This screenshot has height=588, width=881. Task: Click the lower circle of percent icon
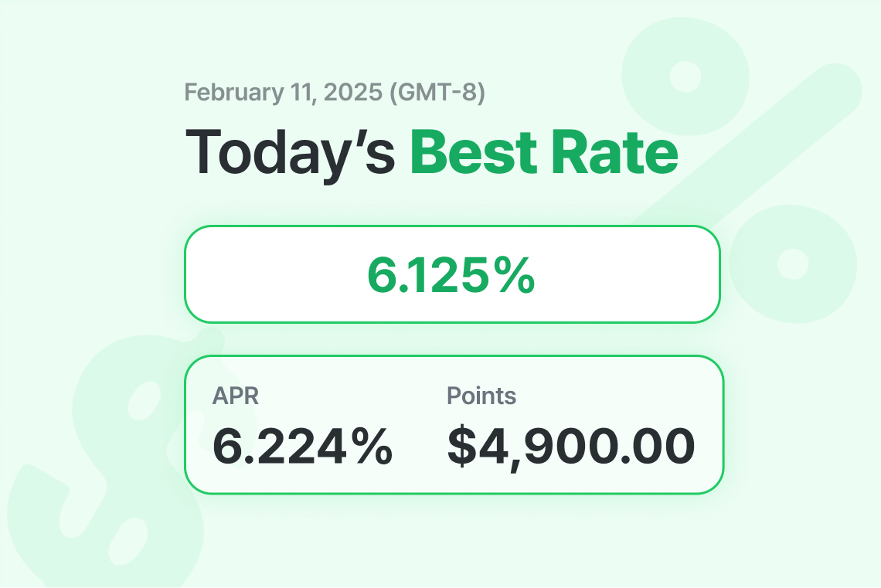793,264
